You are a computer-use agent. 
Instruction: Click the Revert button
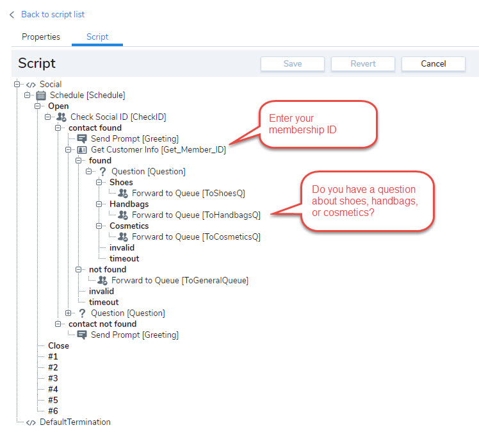pos(363,63)
